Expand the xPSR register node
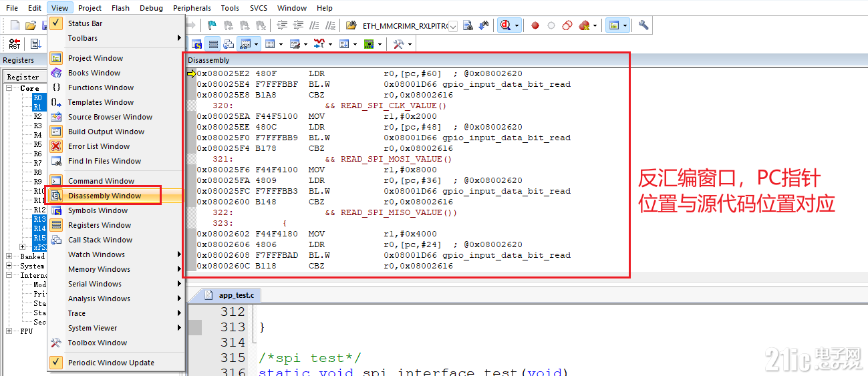Image resolution: width=868 pixels, height=376 pixels. pos(23,247)
